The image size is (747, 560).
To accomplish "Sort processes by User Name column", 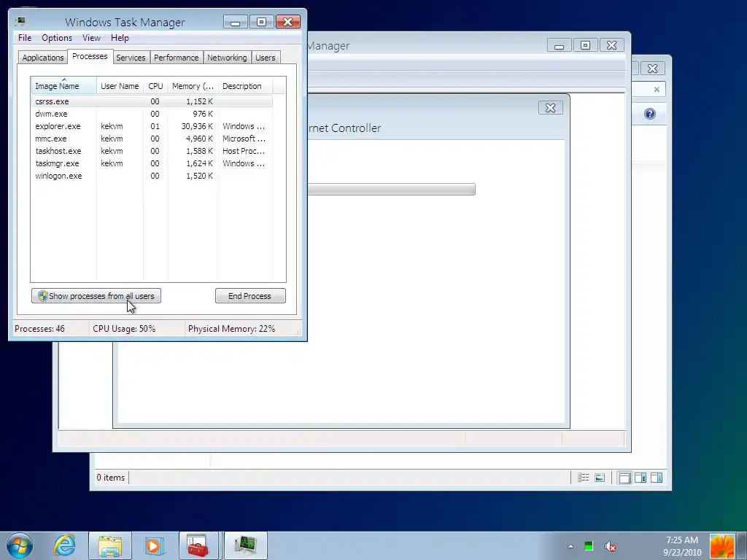I will click(120, 86).
